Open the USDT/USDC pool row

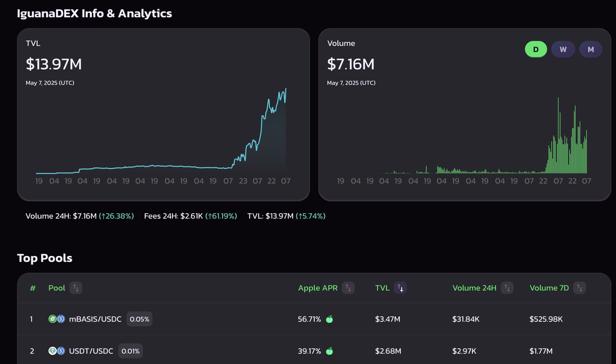[314, 351]
